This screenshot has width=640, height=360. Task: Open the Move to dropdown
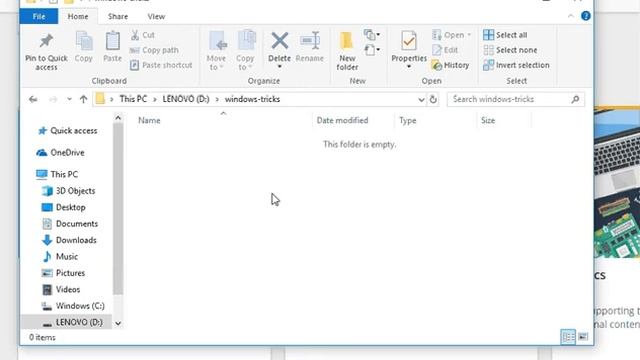pos(216,51)
